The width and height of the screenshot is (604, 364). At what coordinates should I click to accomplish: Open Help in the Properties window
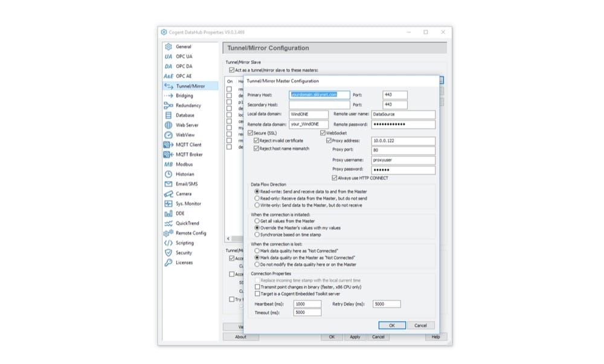pos(435,337)
